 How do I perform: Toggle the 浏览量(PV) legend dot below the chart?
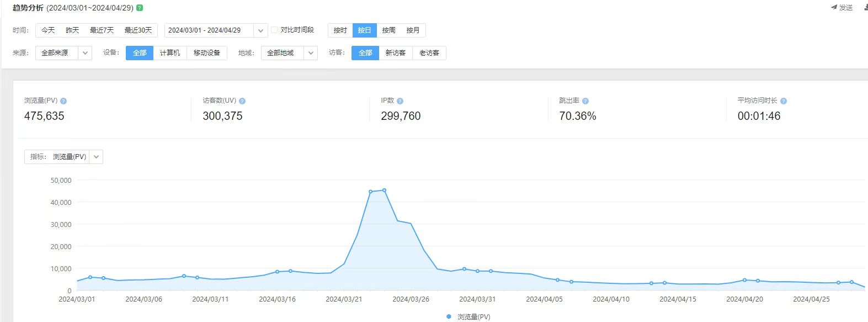(x=449, y=316)
